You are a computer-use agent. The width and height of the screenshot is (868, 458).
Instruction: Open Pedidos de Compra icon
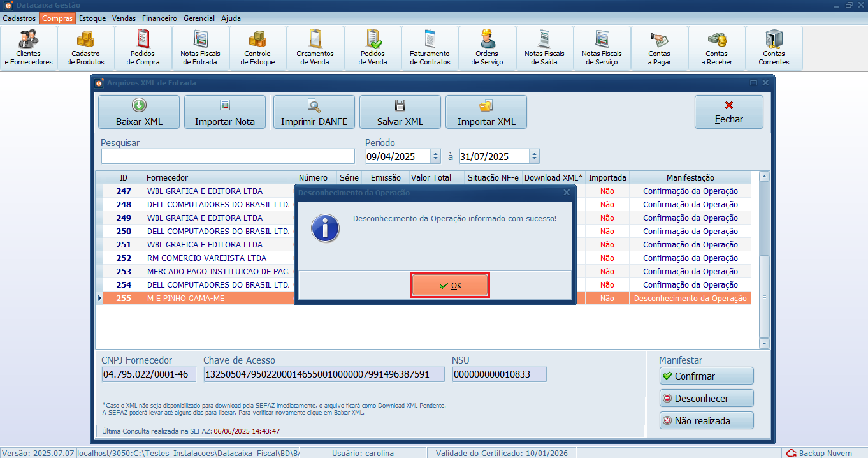(143, 48)
